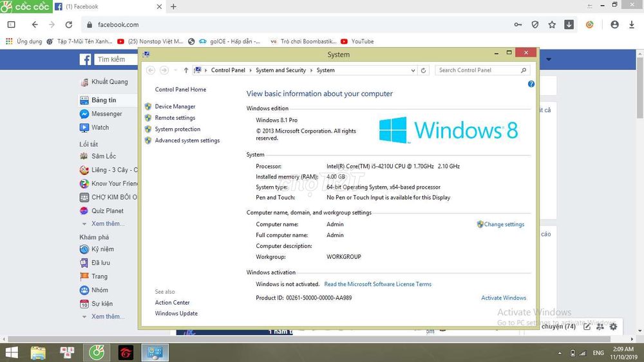Viewport: 644px width, 362px height.
Task: Click the System window help icon
Action: [x=531, y=84]
